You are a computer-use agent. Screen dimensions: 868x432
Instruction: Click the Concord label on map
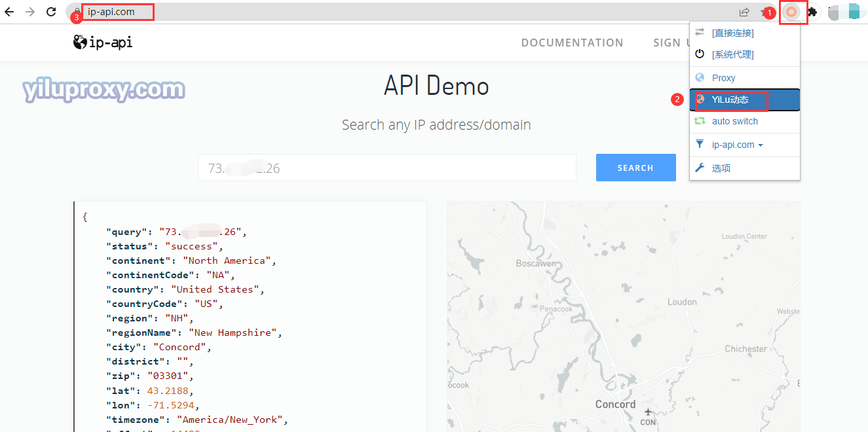615,404
